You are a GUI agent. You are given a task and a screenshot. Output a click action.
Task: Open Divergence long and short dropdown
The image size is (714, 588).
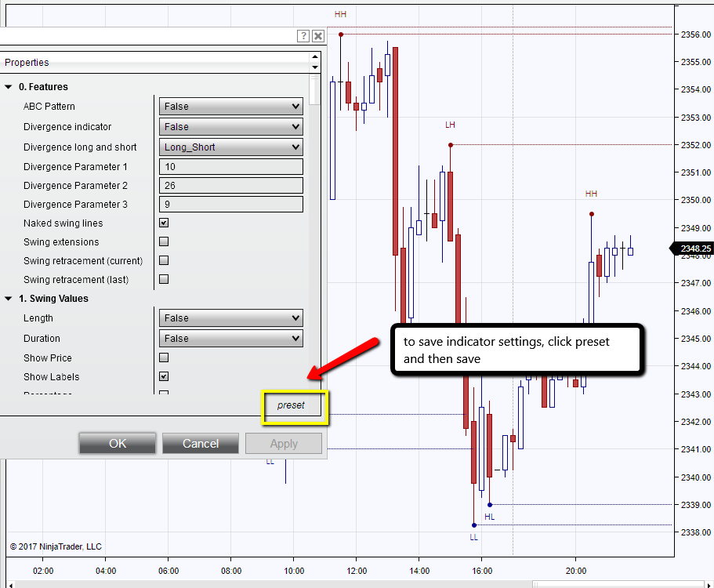[x=231, y=147]
